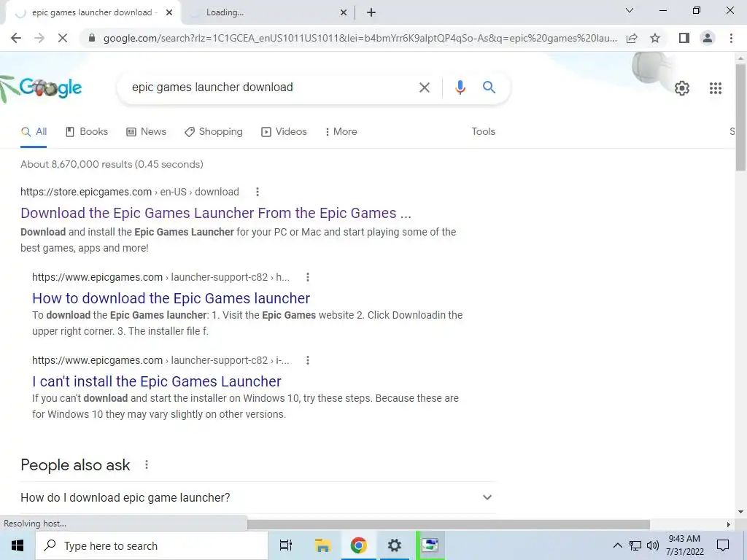Switch to Chrome on taskbar
Screen dimensions: 747x560
click(358, 545)
